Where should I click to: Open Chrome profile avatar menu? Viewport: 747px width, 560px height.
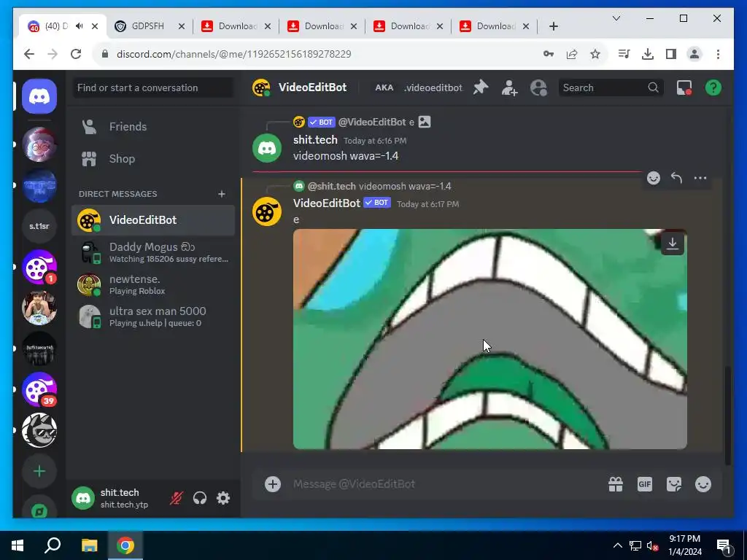pyautogui.click(x=694, y=54)
